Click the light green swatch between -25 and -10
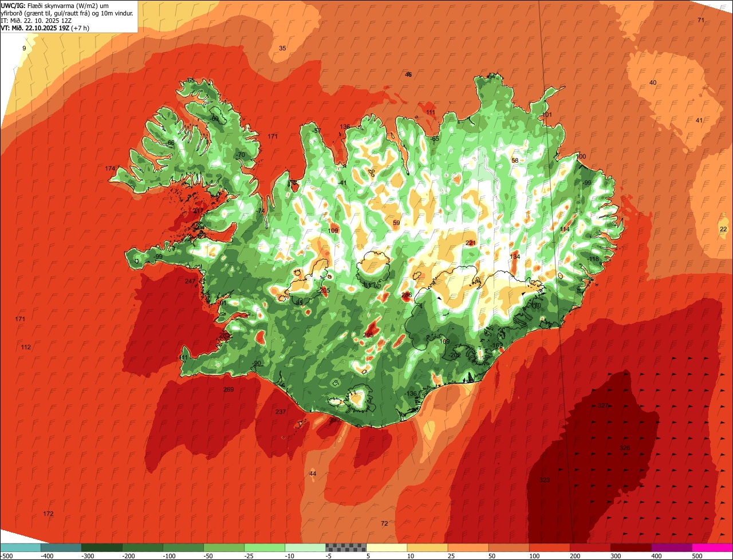The width and height of the screenshot is (733, 560). (x=265, y=547)
